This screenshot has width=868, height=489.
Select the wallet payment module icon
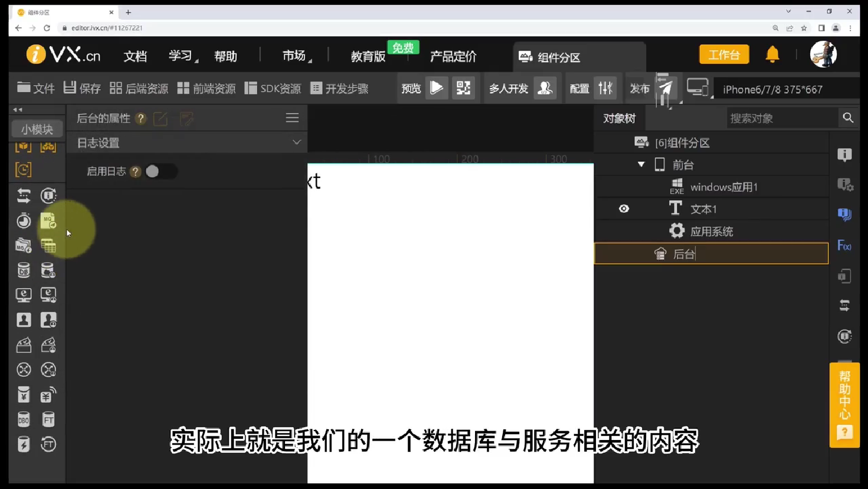click(x=24, y=345)
